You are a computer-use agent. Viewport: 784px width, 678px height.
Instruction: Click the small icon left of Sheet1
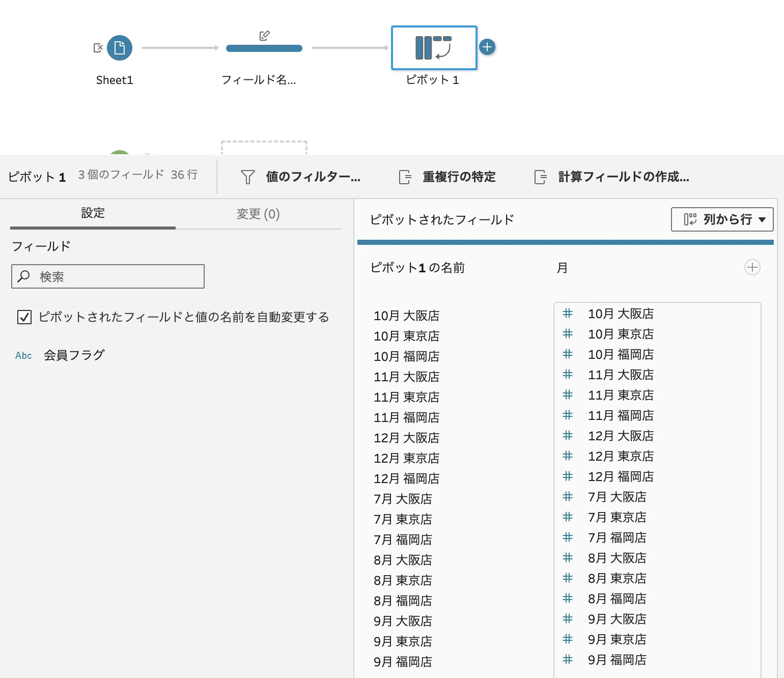(98, 48)
